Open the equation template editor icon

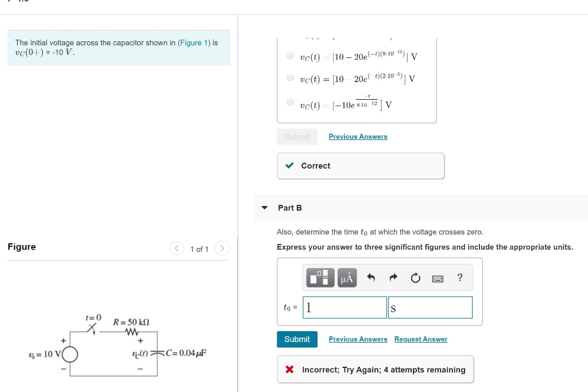(x=320, y=278)
